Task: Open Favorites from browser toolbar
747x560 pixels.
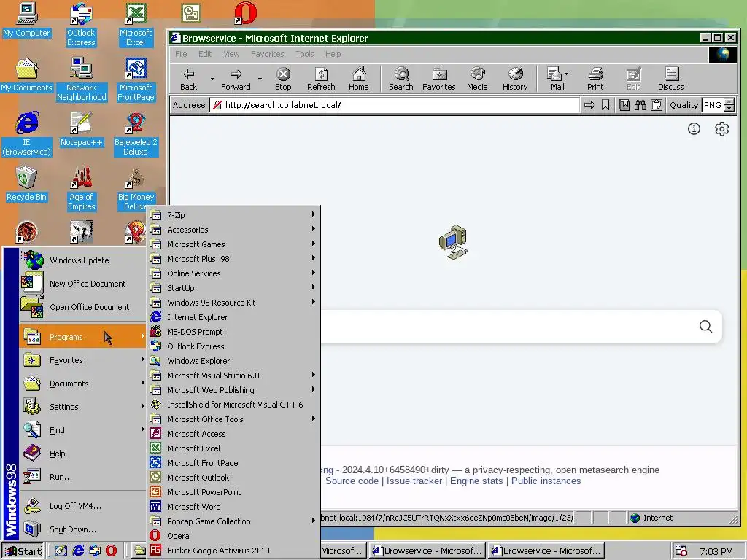Action: (438, 79)
